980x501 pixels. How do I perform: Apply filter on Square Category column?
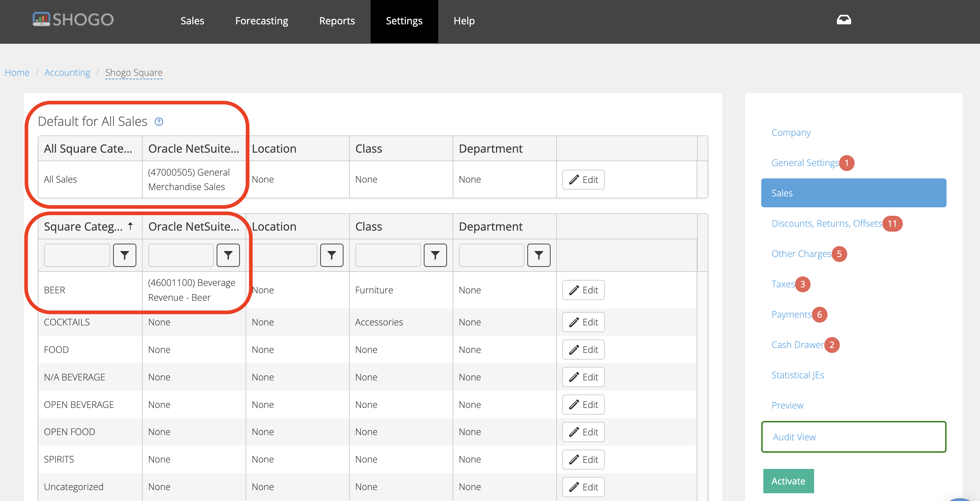click(x=124, y=255)
